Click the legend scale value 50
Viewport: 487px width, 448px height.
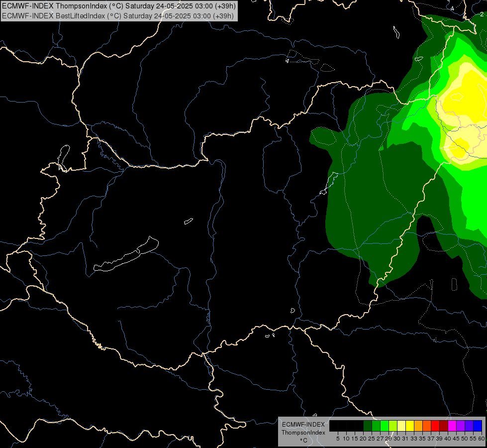point(465,439)
